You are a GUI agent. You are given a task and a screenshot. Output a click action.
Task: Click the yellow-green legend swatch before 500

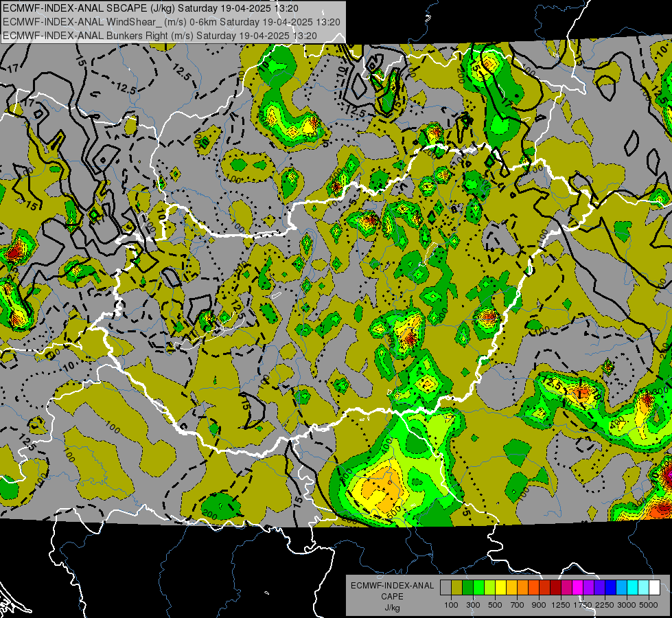click(490, 588)
